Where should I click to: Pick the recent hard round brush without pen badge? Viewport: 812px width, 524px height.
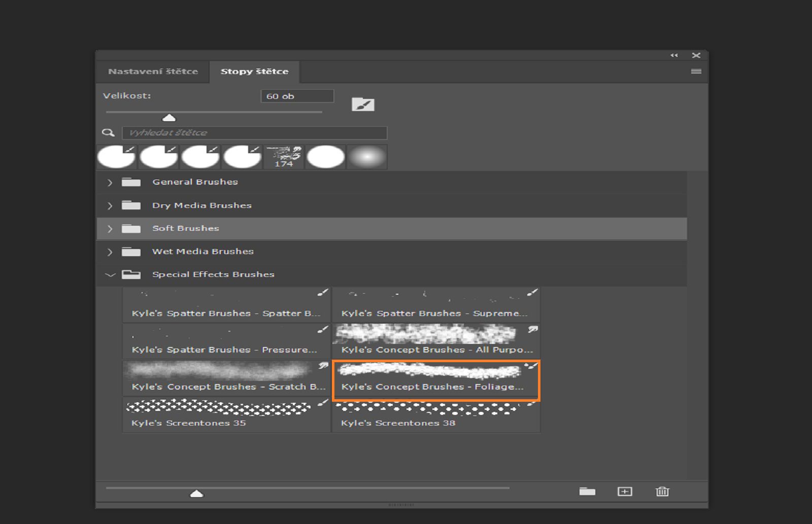point(326,157)
